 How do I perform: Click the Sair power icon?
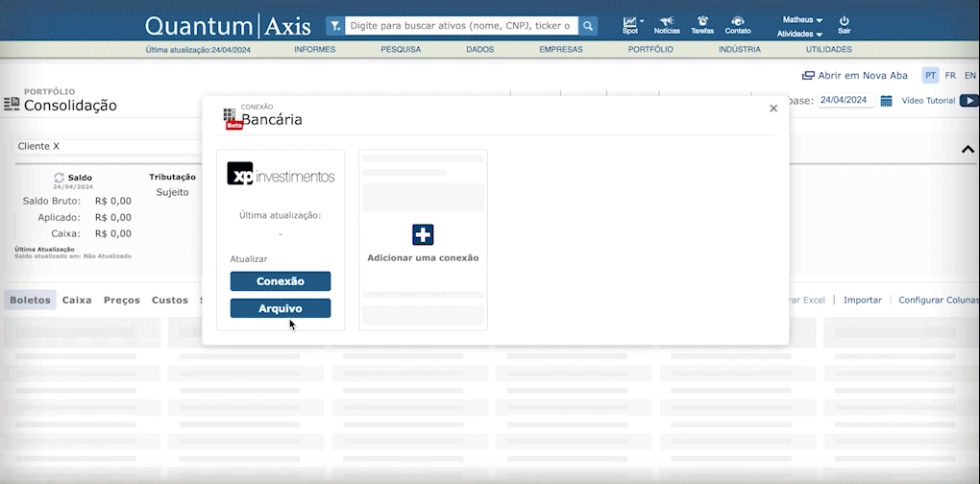844,21
